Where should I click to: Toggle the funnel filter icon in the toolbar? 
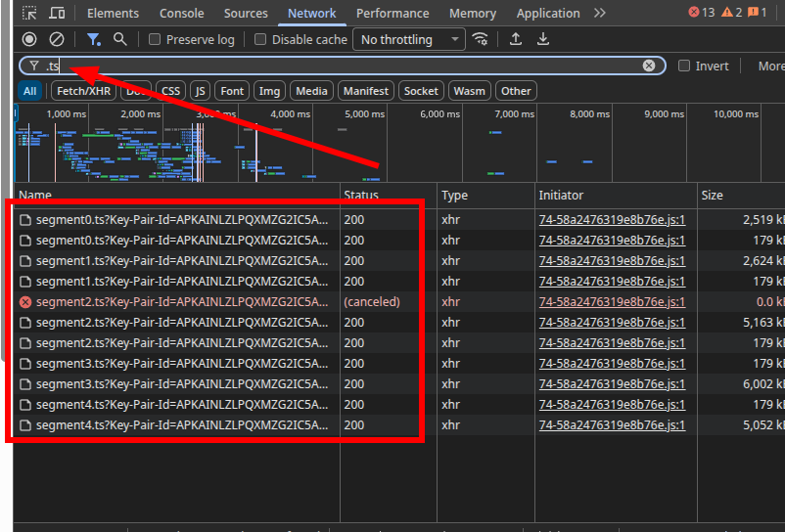(93, 39)
